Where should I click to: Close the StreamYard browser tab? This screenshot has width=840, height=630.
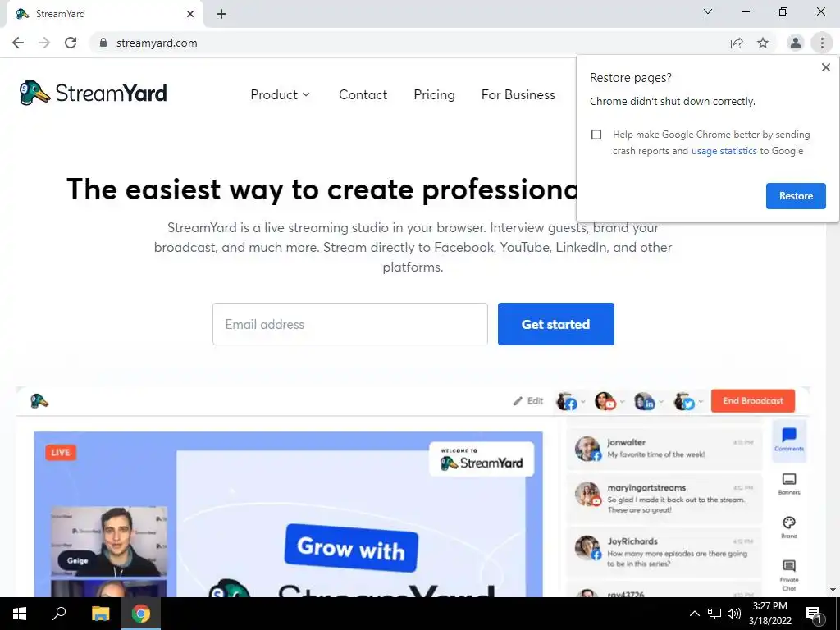pyautogui.click(x=190, y=14)
